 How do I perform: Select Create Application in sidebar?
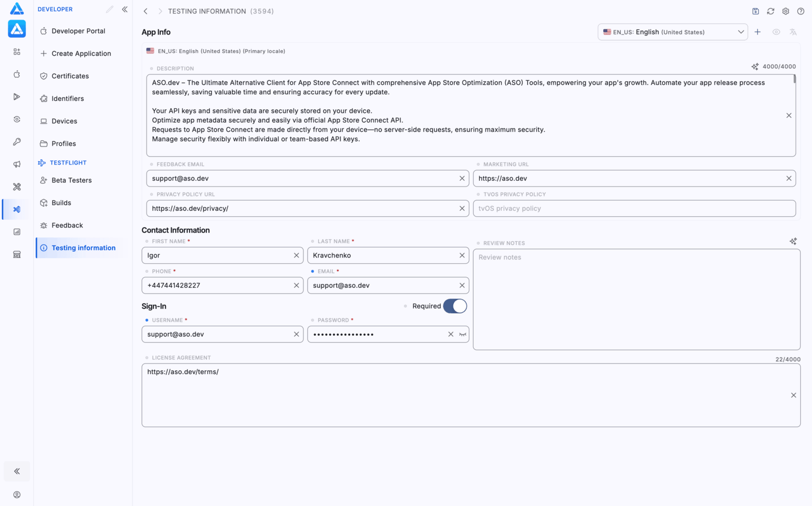[x=82, y=54]
